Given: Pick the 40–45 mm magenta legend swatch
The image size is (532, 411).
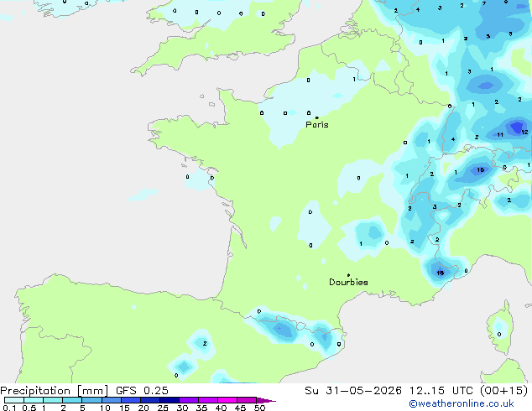Looking at the screenshot, I should click(227, 400).
